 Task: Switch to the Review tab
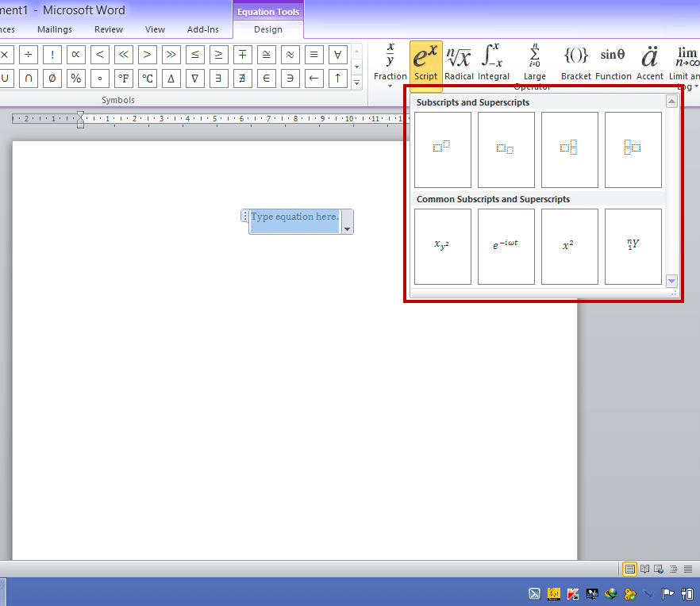pyautogui.click(x=109, y=29)
